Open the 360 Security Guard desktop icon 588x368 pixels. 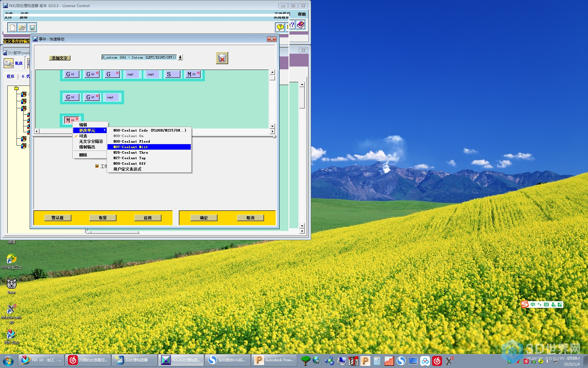point(11,262)
